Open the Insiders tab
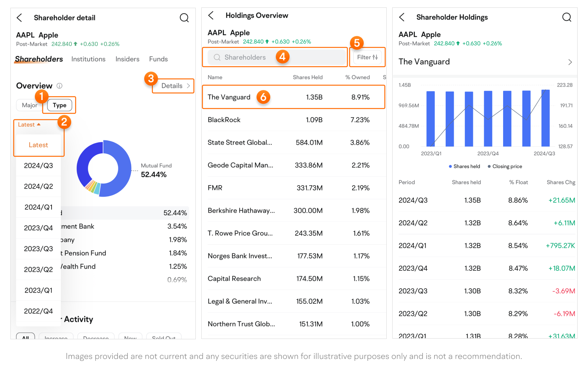 (x=127, y=59)
